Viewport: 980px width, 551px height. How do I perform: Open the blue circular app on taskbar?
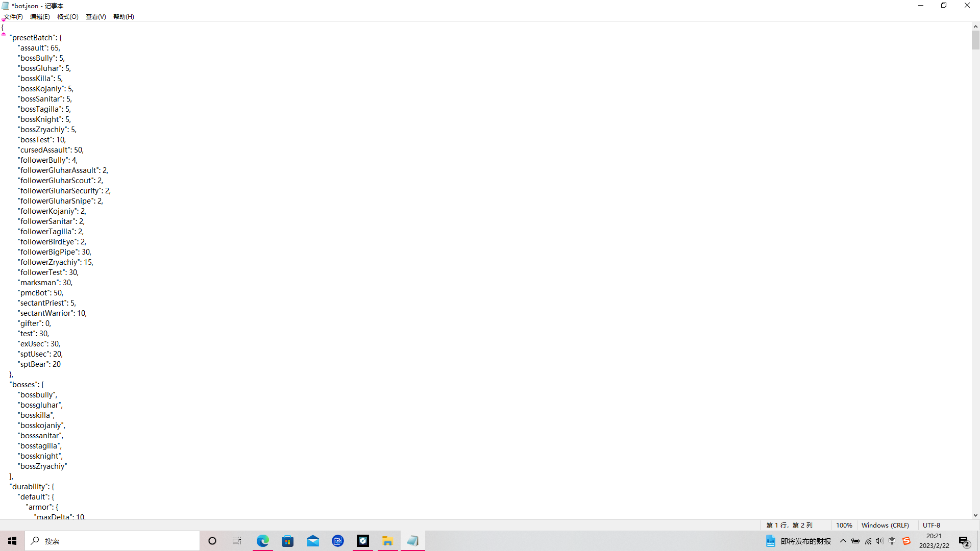pyautogui.click(x=338, y=541)
